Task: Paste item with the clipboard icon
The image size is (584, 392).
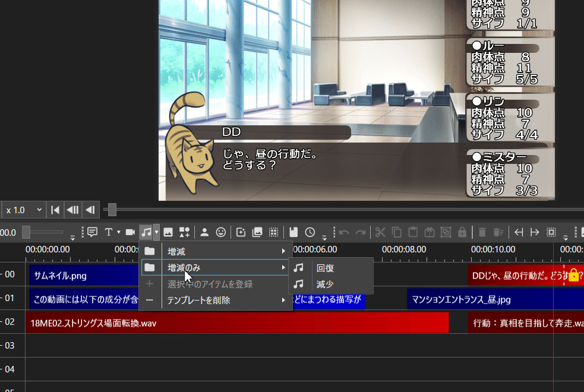Action: click(413, 232)
